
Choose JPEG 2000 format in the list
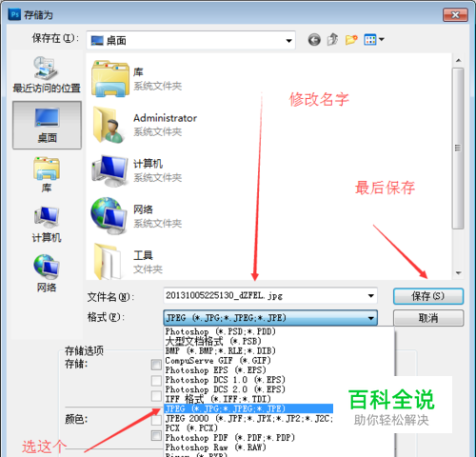(x=249, y=419)
